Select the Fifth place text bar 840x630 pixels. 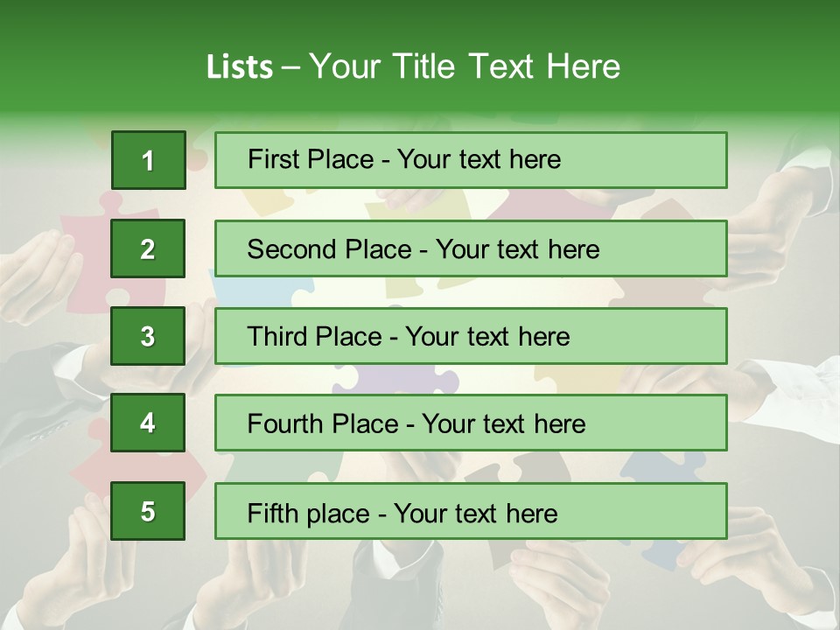[471, 511]
